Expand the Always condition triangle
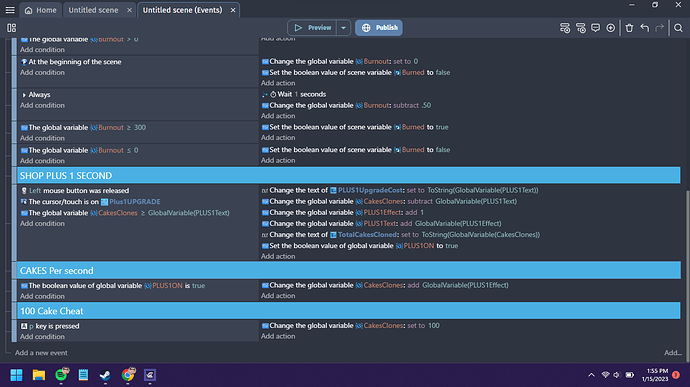This screenshot has height=387, width=690. 24,95
